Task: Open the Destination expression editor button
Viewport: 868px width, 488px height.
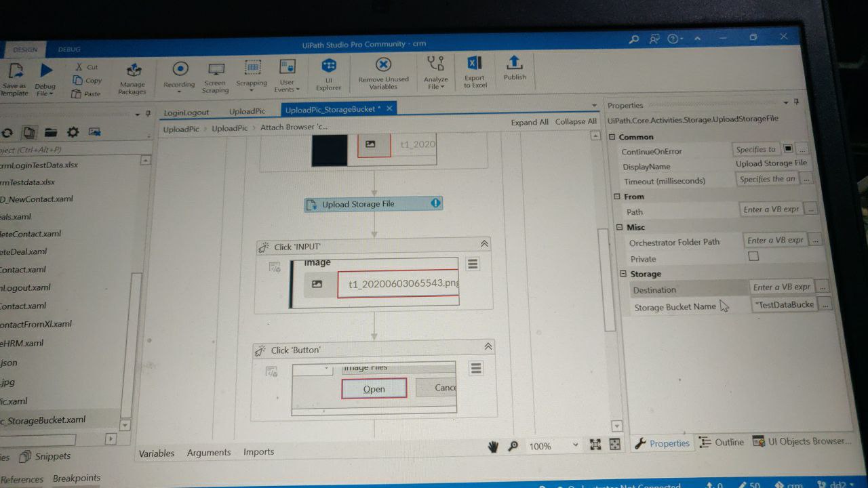Action: tap(823, 287)
